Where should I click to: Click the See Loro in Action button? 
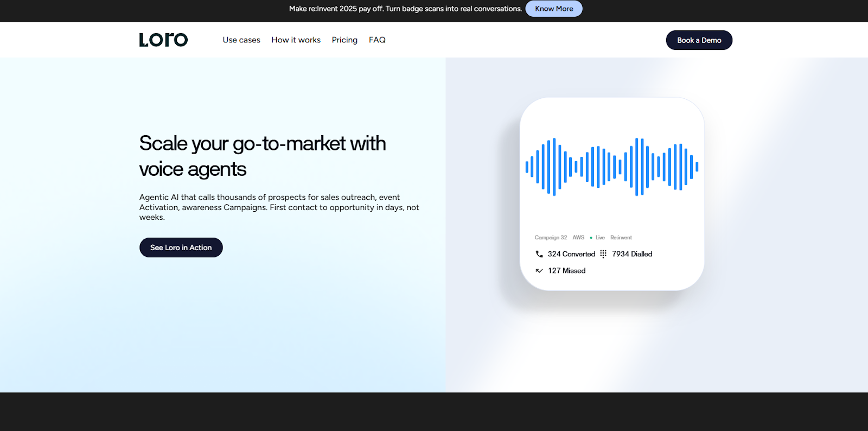pos(181,248)
